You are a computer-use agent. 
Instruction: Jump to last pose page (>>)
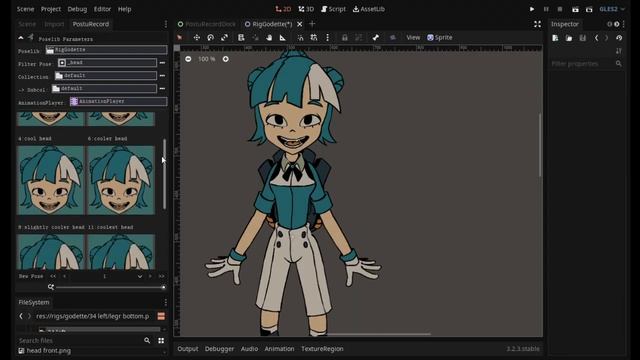(x=162, y=276)
